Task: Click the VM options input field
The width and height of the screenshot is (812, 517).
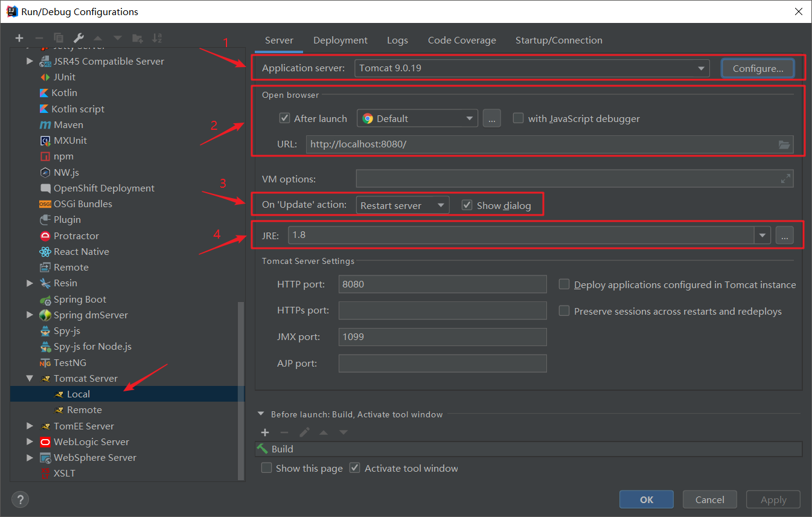Action: (x=575, y=179)
